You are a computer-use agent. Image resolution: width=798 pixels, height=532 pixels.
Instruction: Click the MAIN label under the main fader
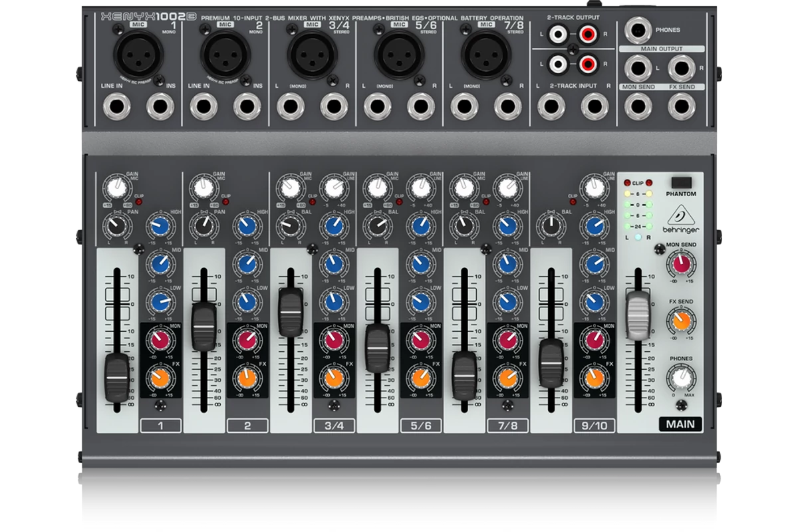pos(681,424)
